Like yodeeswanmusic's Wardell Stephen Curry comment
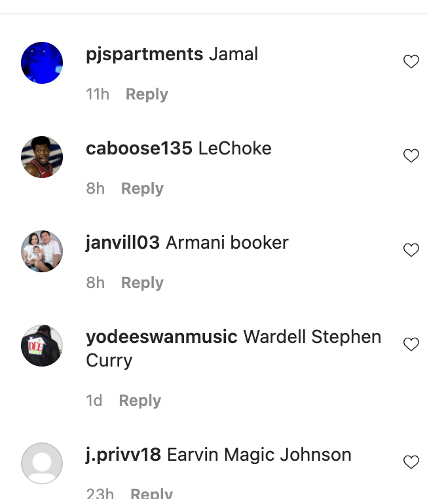427x504 pixels. [x=411, y=344]
